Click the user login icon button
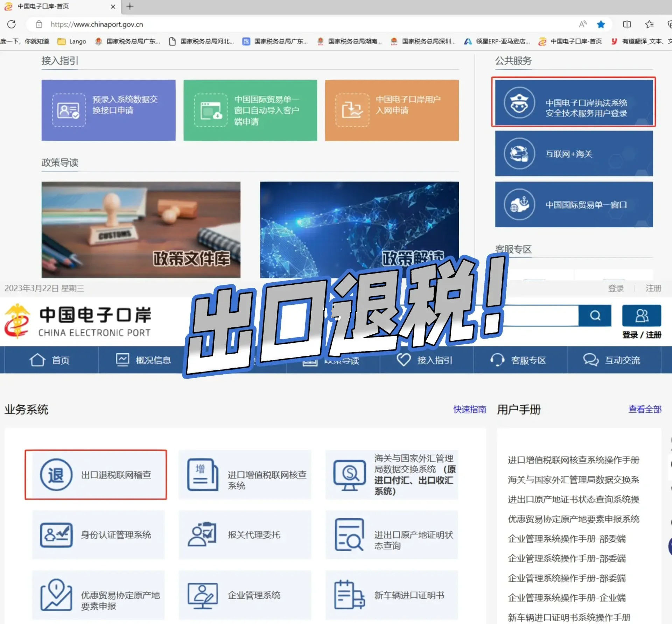This screenshot has height=624, width=672. 642,315
